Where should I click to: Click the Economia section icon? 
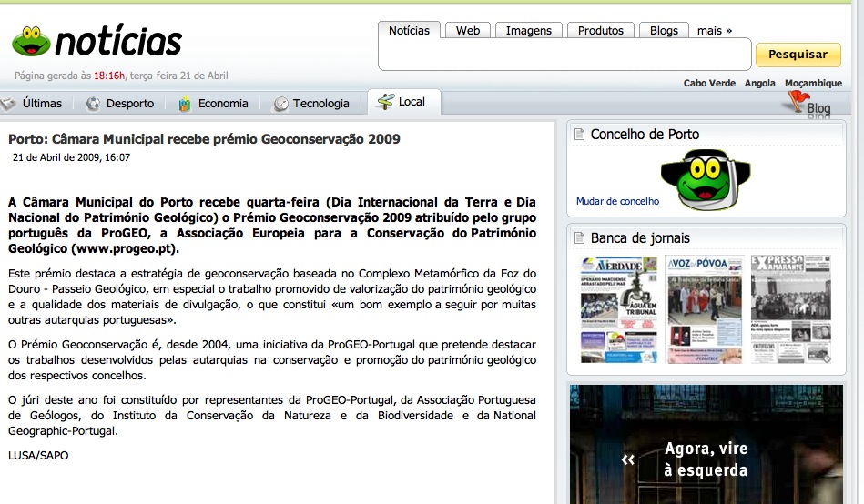[x=185, y=104]
